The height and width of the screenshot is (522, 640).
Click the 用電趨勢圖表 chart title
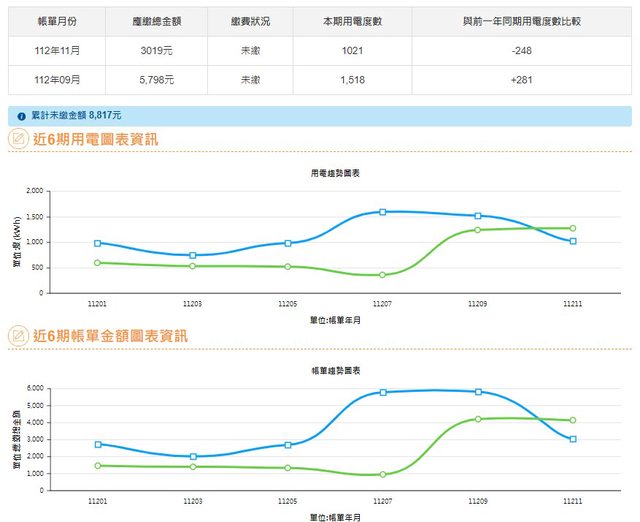pyautogui.click(x=336, y=173)
